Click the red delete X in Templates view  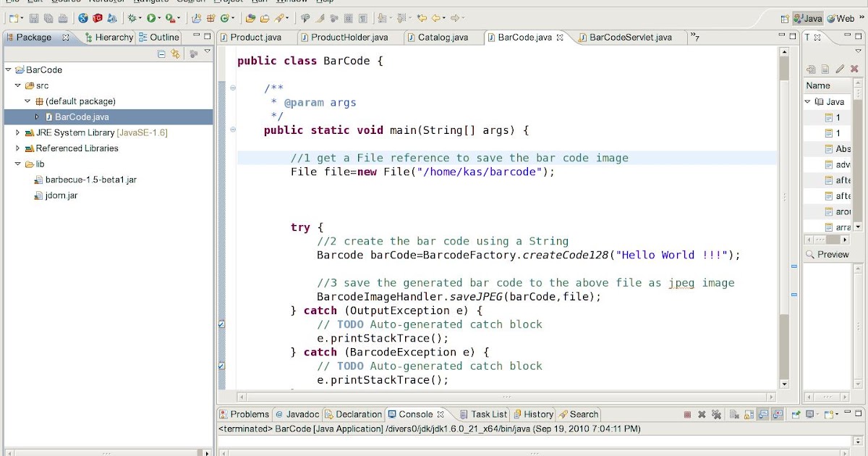click(x=854, y=69)
